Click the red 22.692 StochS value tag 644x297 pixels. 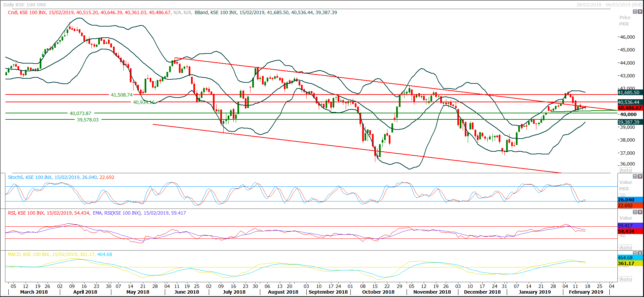[631, 206]
